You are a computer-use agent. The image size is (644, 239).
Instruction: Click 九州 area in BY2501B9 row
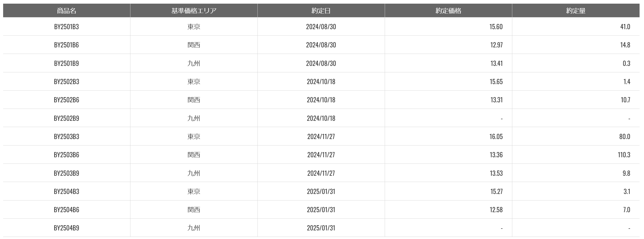(194, 63)
